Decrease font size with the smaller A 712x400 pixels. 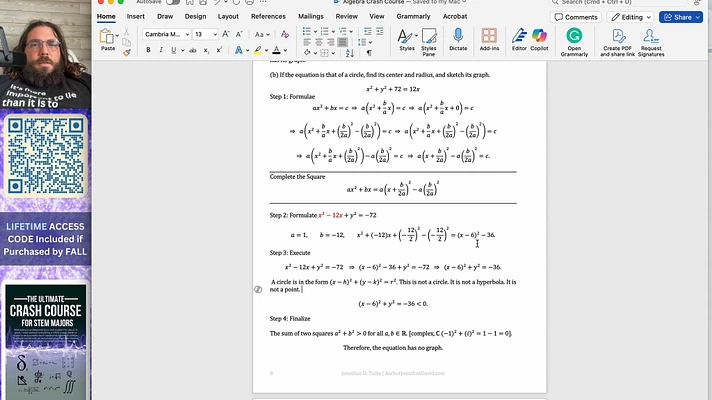coord(239,35)
